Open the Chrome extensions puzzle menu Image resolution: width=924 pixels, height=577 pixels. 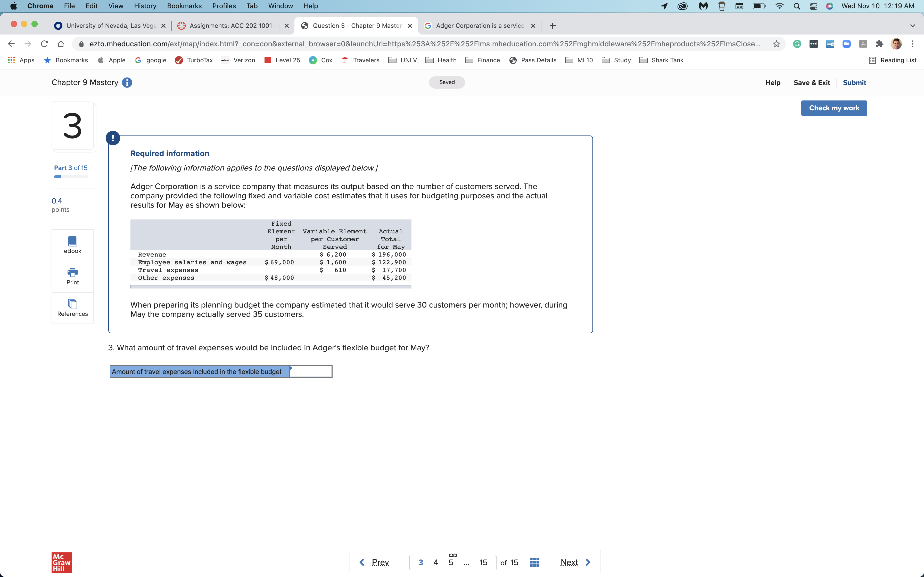(x=880, y=44)
